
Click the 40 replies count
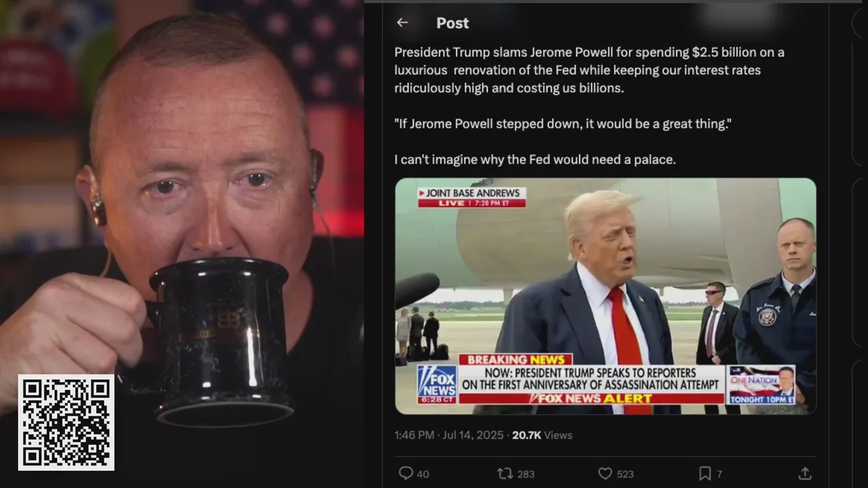[422, 474]
